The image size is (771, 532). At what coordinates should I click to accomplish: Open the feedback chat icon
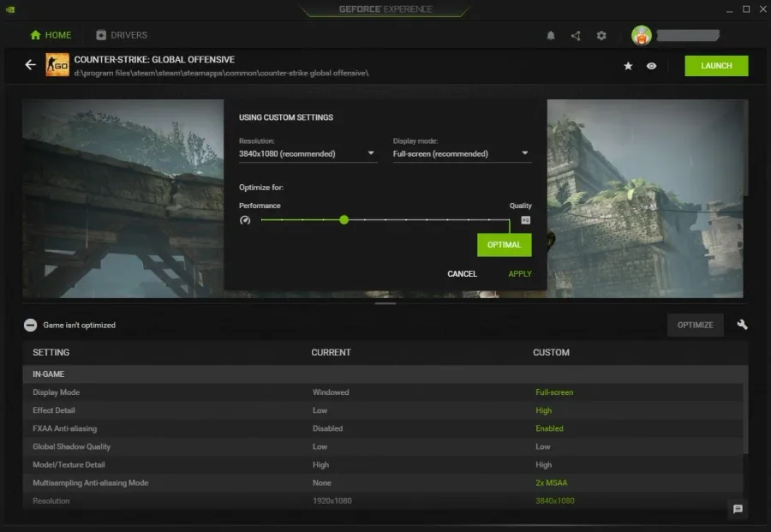point(738,509)
